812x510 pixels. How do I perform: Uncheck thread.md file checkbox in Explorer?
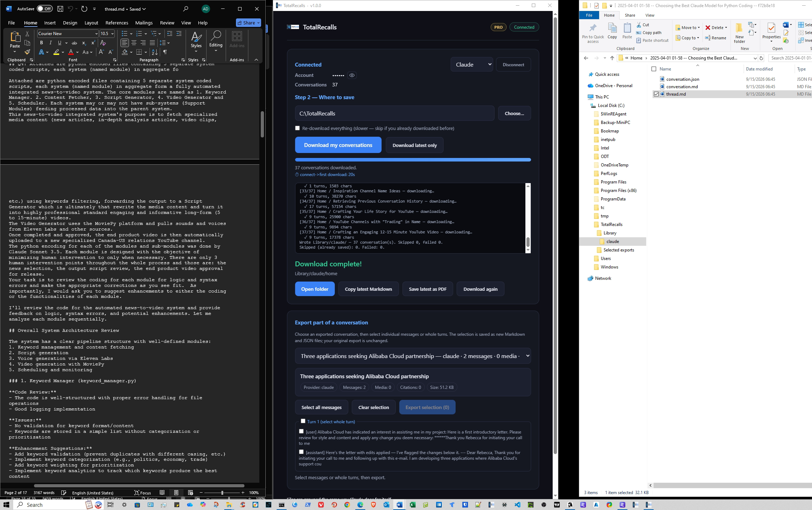656,94
